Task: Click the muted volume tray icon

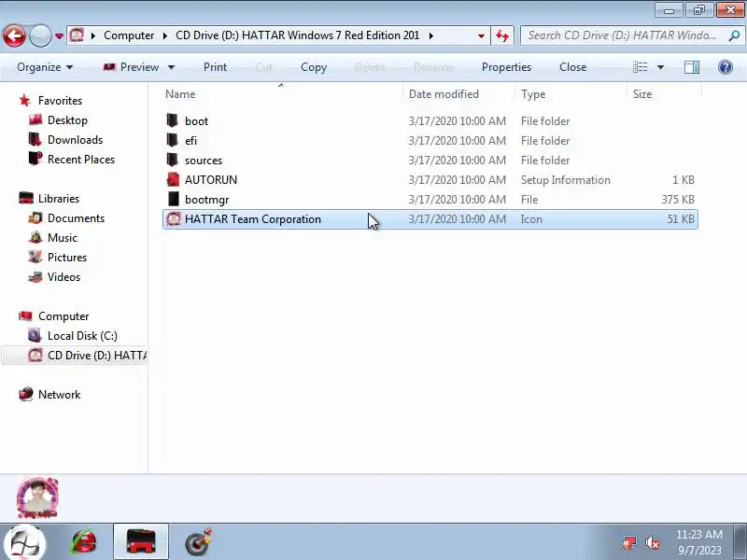Action: [652, 542]
